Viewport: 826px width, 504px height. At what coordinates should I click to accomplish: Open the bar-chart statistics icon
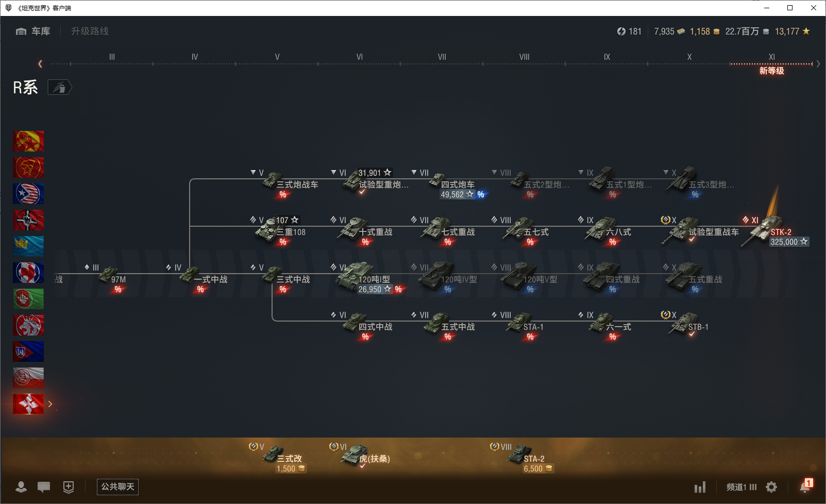click(x=700, y=487)
